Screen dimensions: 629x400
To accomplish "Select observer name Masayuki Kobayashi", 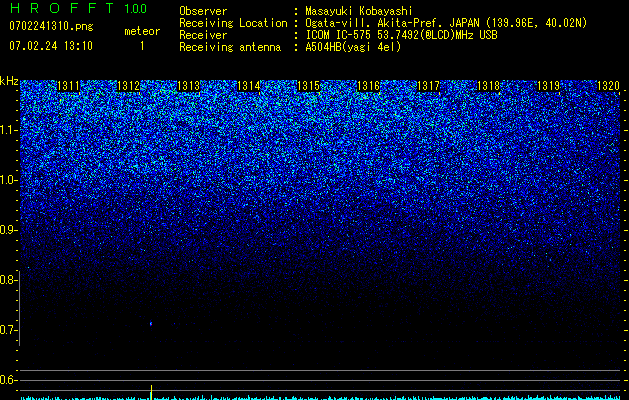I will 359,11.
